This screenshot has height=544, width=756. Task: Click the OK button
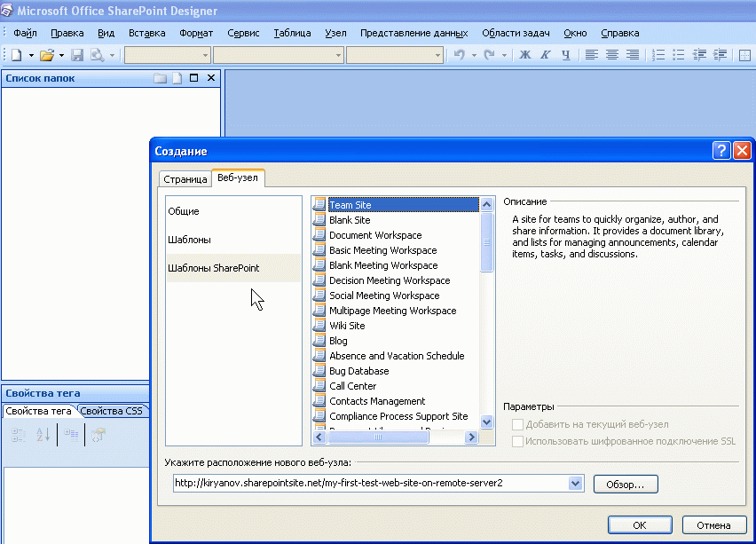coord(640,525)
